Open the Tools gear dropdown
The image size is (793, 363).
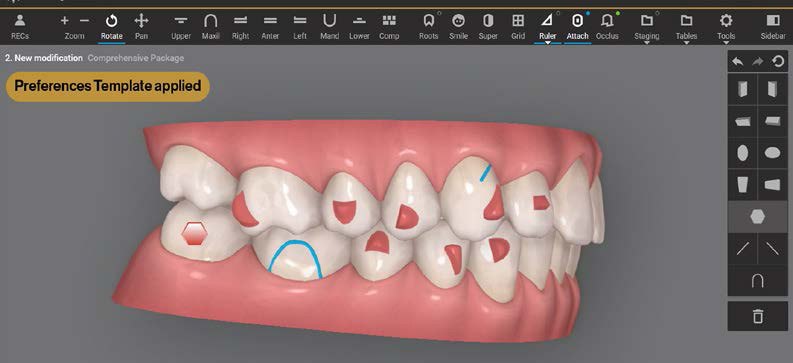726,27
